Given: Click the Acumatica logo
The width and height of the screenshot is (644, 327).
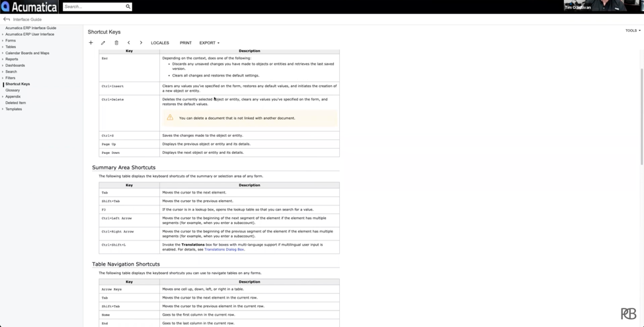Looking at the screenshot, I should pyautogui.click(x=29, y=7).
